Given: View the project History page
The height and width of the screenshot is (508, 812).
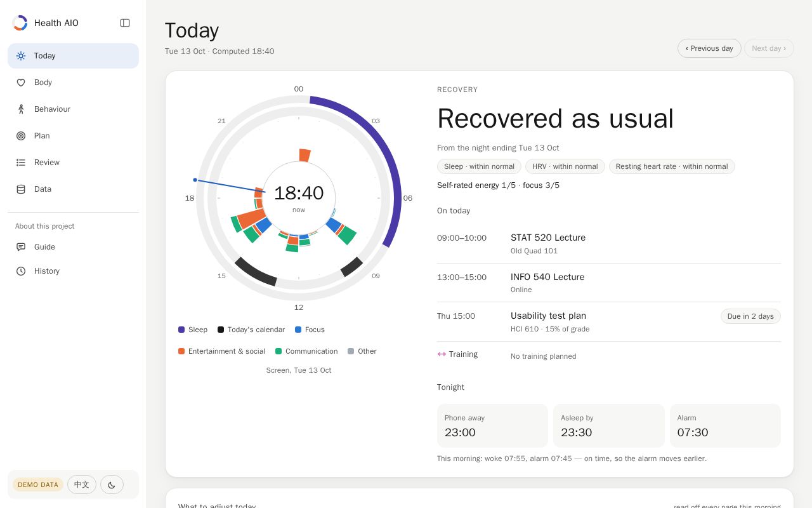Looking at the screenshot, I should (73, 271).
